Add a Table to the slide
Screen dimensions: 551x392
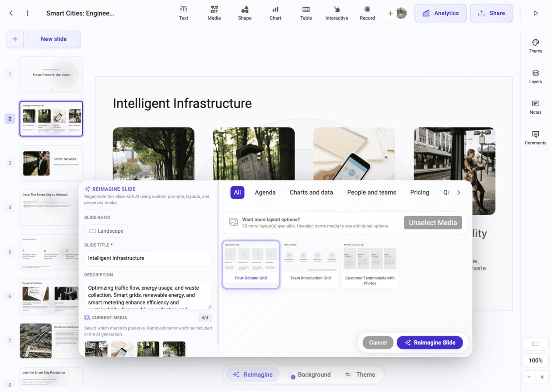(x=306, y=13)
